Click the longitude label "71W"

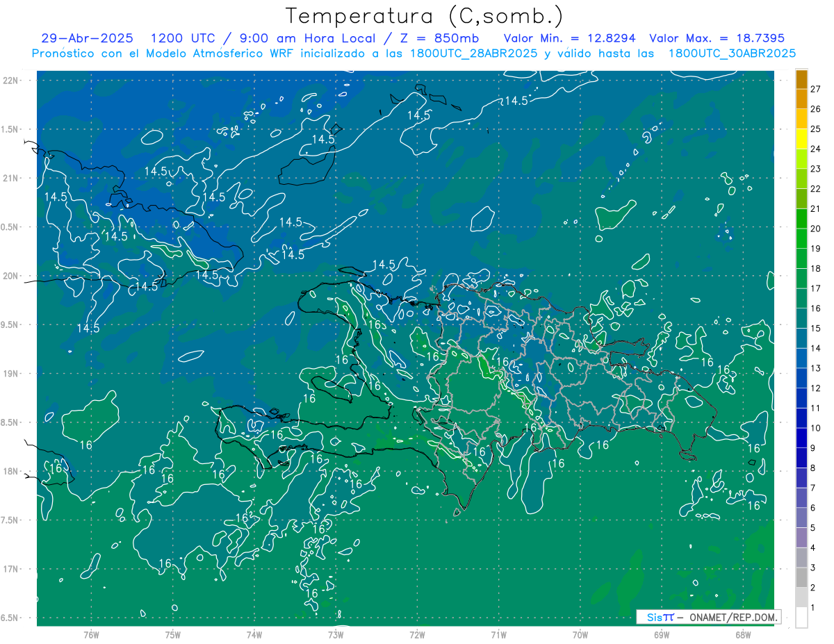[498, 635]
